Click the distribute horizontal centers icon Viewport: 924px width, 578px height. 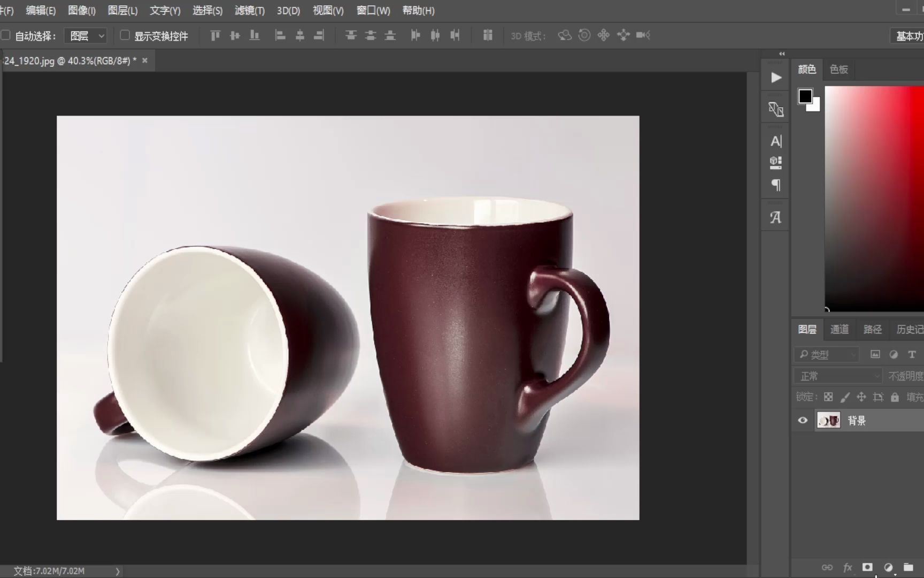435,35
